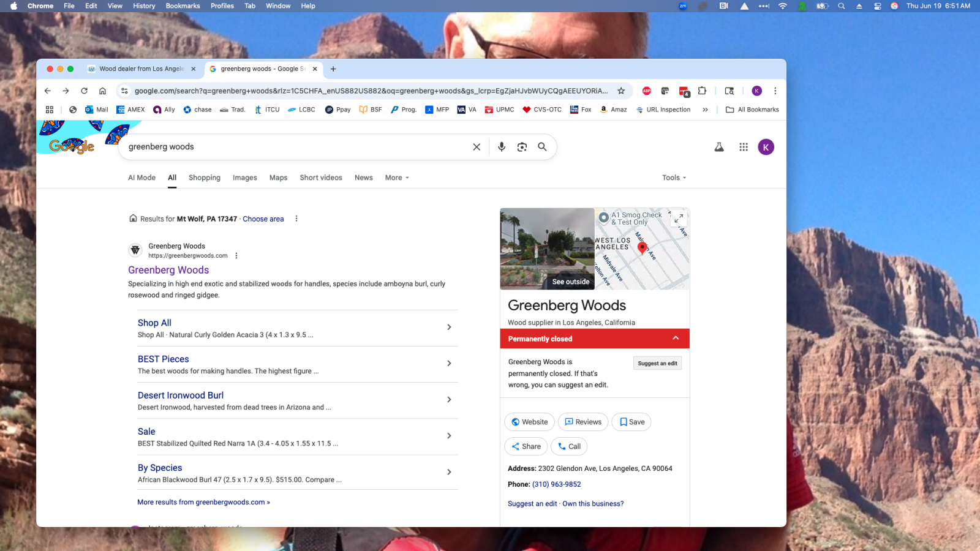Screen dimensions: 980x551
Task: Click the Google doodle logo
Action: (x=72, y=146)
